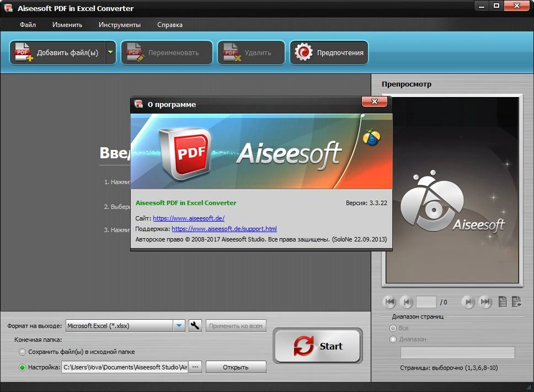Viewport: 534px width, 392px height.
Task: Go to first page in preview
Action: pos(389,302)
